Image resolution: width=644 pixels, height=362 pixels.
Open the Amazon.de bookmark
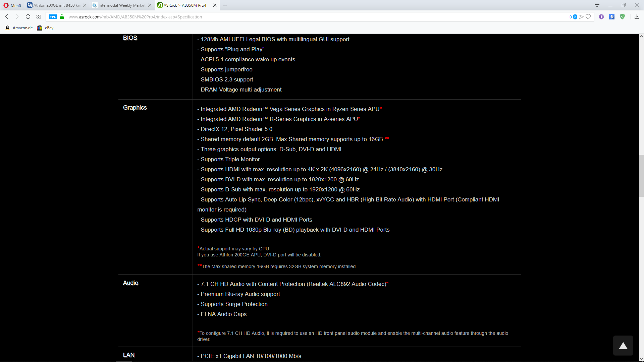[x=19, y=28]
